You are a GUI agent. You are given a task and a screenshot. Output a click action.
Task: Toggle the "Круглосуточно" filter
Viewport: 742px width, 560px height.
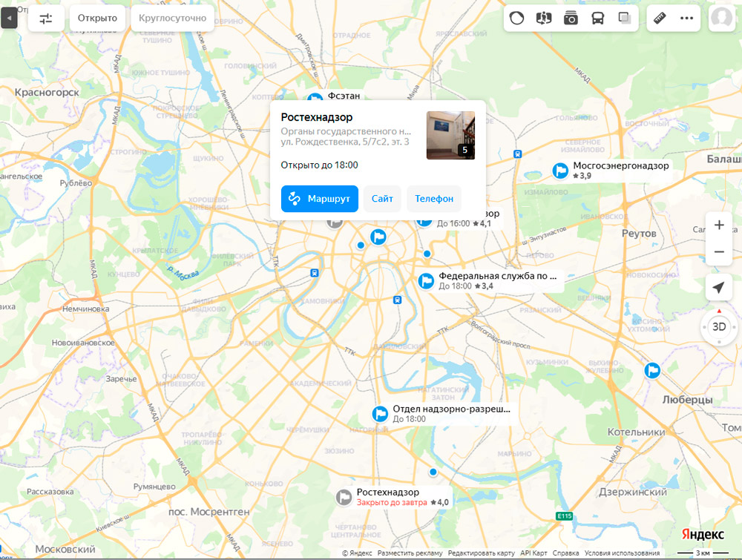(173, 18)
